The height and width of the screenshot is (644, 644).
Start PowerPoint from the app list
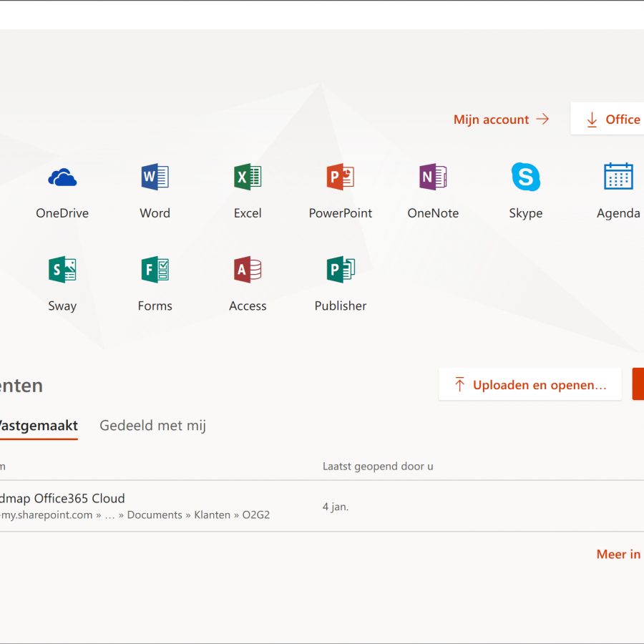click(341, 177)
